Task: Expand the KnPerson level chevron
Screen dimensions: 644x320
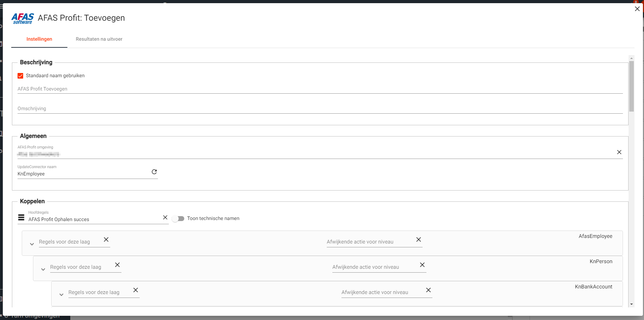Action: pyautogui.click(x=43, y=269)
